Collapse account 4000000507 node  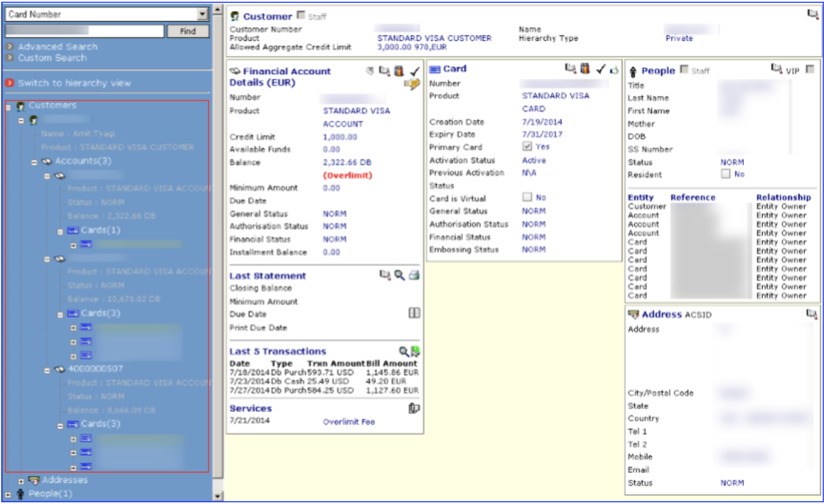(47, 370)
